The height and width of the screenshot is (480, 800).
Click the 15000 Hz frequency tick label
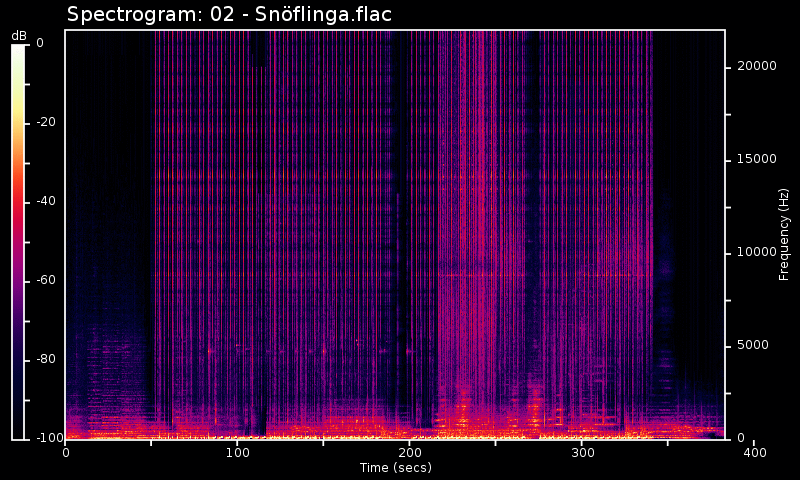pyautogui.click(x=756, y=159)
